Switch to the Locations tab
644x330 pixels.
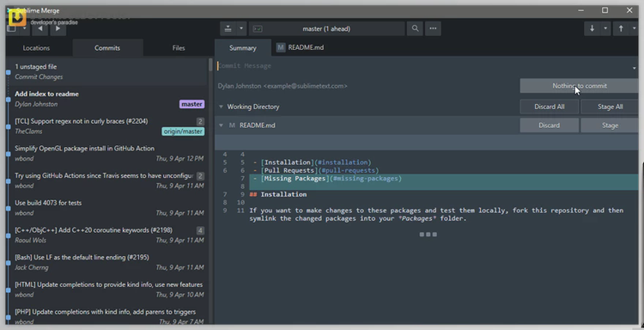click(x=36, y=48)
